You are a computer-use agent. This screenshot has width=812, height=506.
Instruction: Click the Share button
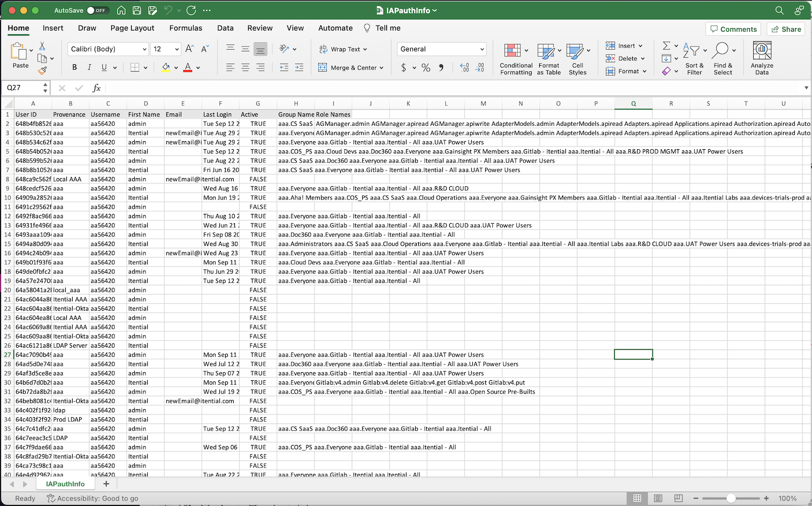pyautogui.click(x=786, y=29)
